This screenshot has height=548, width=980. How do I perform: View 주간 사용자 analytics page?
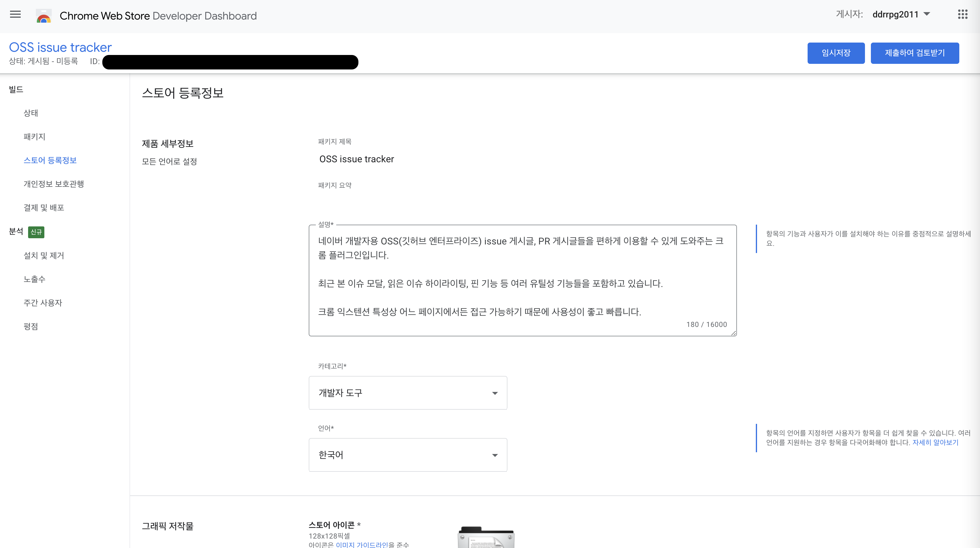[43, 303]
